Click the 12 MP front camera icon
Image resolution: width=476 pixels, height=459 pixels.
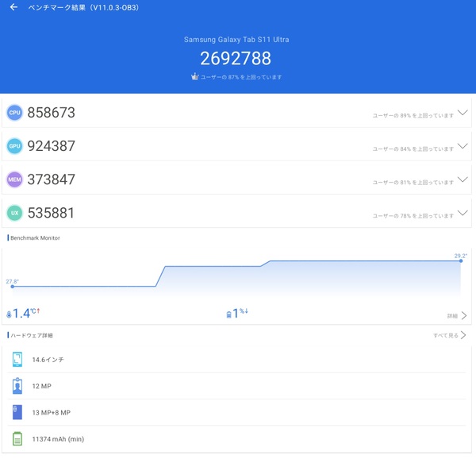click(x=17, y=386)
